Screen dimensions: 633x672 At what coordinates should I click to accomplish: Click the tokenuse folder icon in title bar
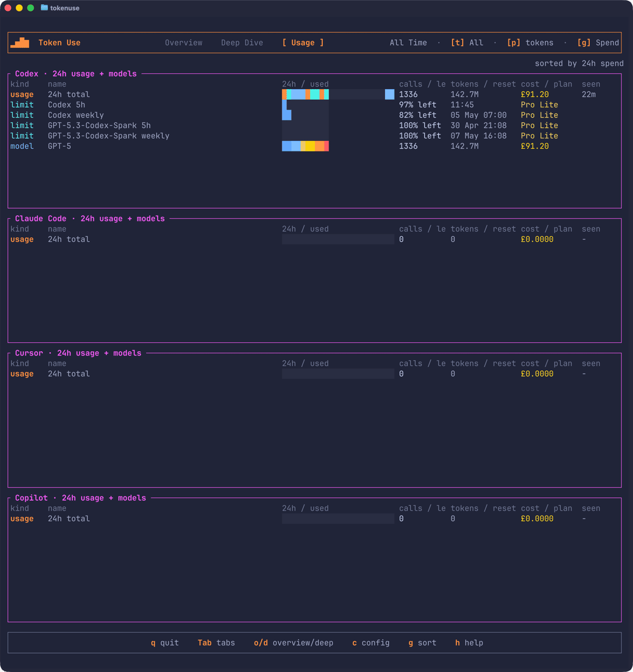44,8
